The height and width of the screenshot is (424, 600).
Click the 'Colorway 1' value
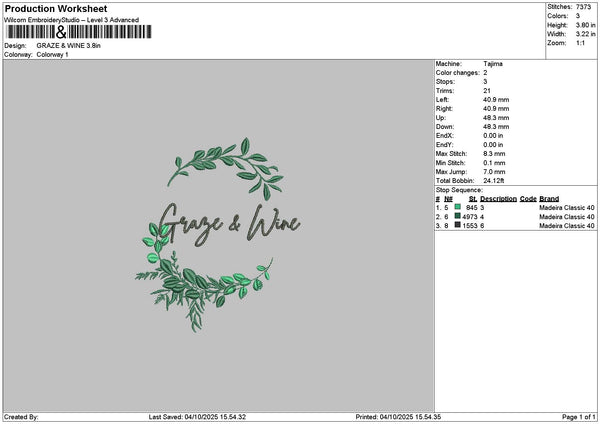[x=52, y=55]
